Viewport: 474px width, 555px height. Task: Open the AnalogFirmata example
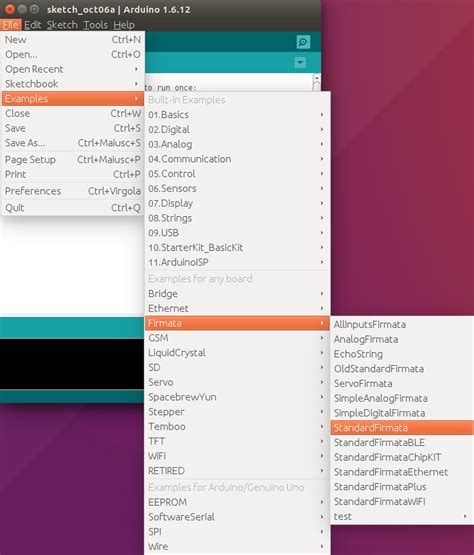pos(402,339)
